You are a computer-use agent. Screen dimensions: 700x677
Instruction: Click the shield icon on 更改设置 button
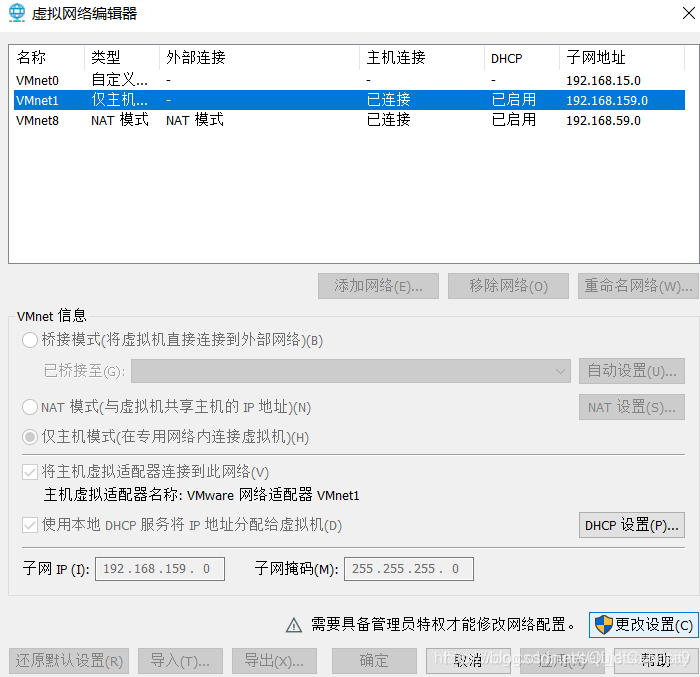point(604,624)
